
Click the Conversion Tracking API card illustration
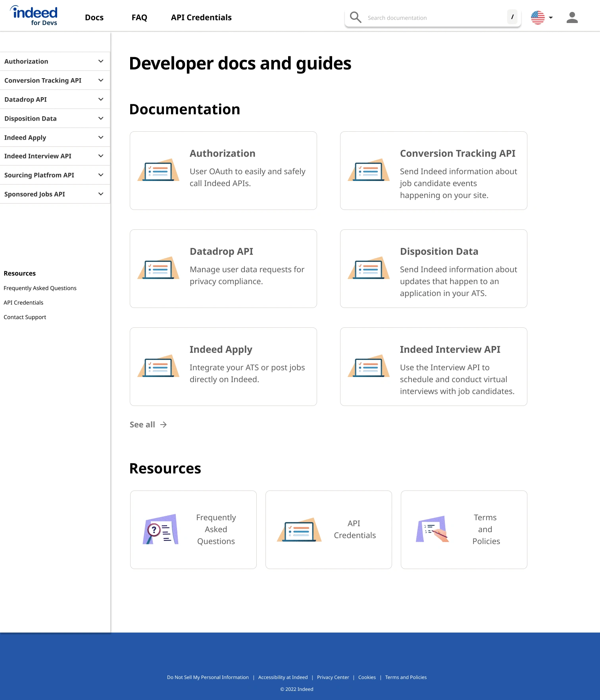(x=369, y=170)
